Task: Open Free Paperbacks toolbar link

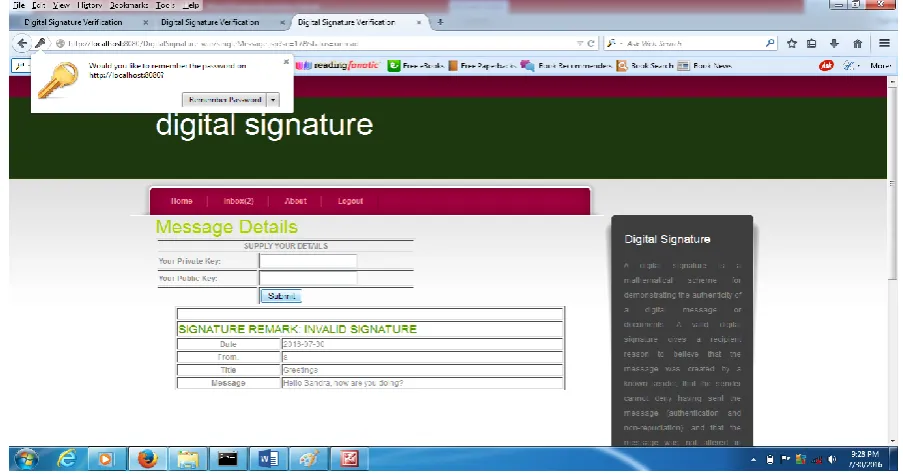Action: 482,66
